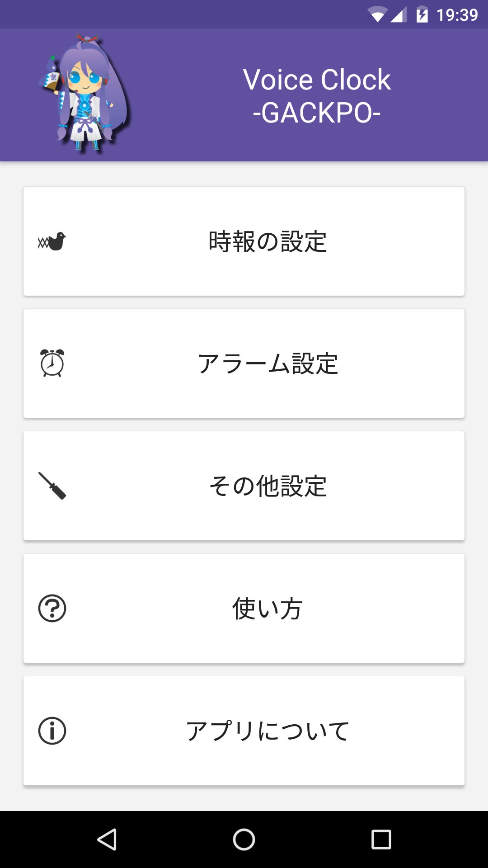The image size is (488, 868).
Task: Tap the Voice Clock -GACKPO- title
Action: point(317,96)
